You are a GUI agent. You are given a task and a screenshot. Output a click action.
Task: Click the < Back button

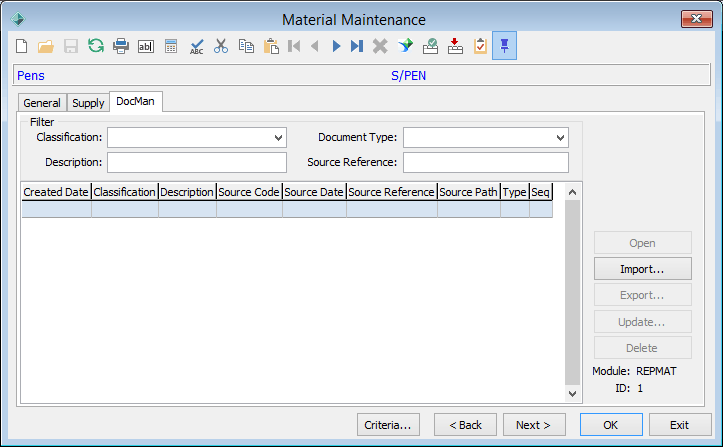tap(465, 425)
